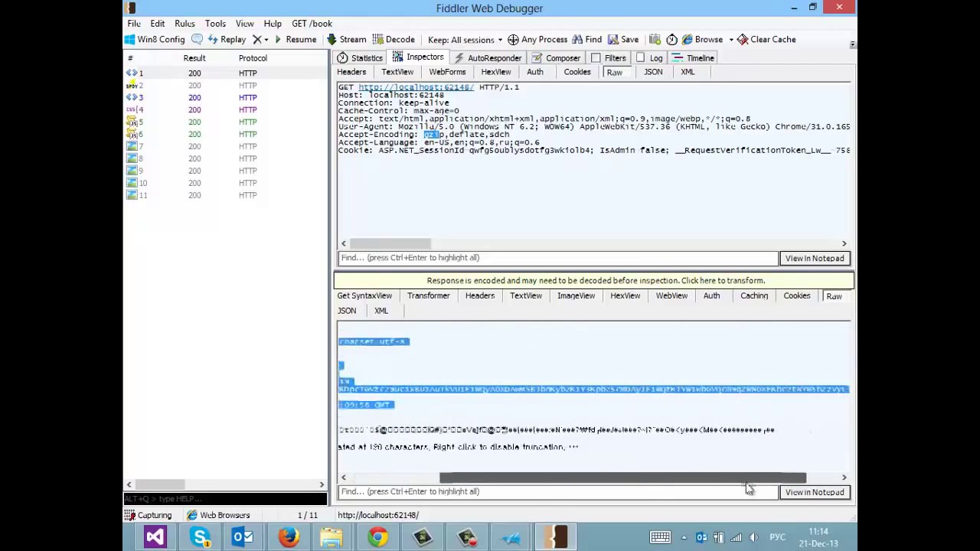Focus the response Find text field
Screen dimensions: 980x551
tap(558, 492)
